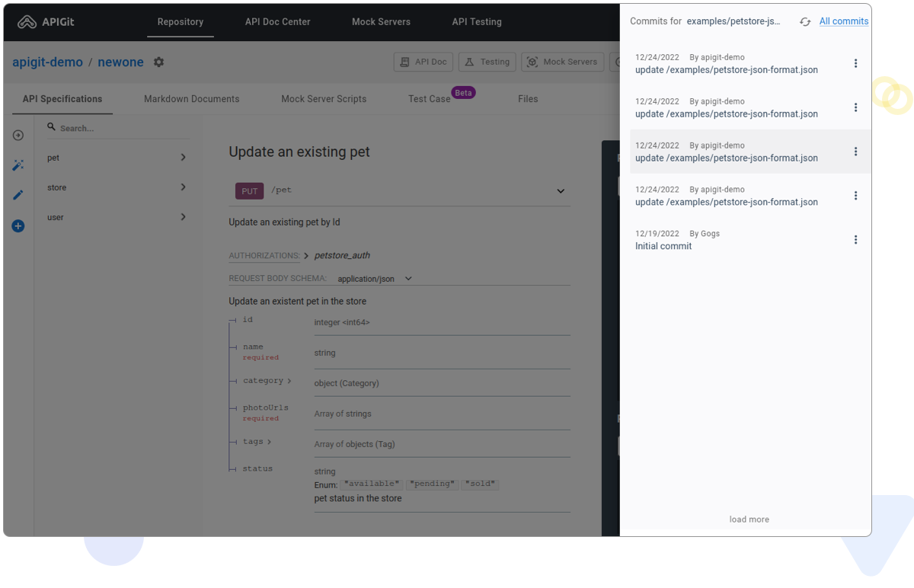Screen dimensions: 914x588
Task: Switch to Mock Server Scripts tab
Action: tap(324, 99)
